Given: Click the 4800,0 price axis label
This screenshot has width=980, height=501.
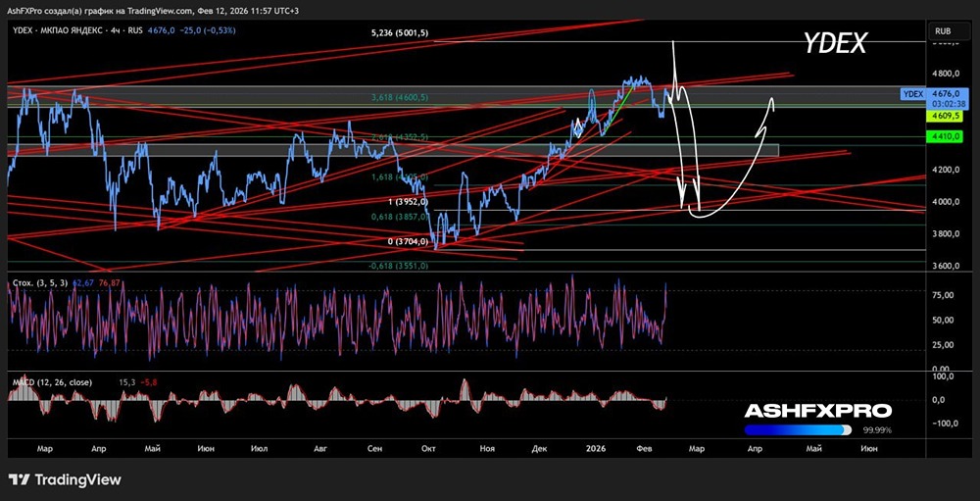Looking at the screenshot, I should [947, 74].
